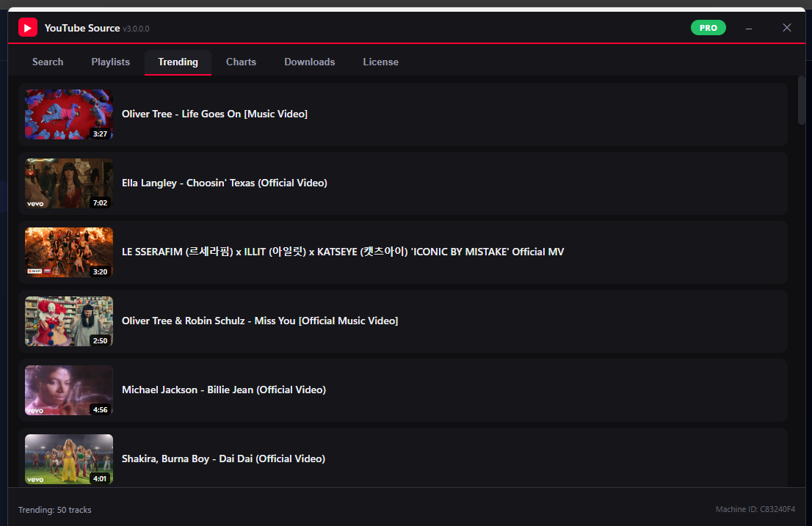Screen dimensions: 812x526
Task: Select the LE SSERAFIM x ILLIT x KATSEYE title
Action: pyautogui.click(x=343, y=252)
